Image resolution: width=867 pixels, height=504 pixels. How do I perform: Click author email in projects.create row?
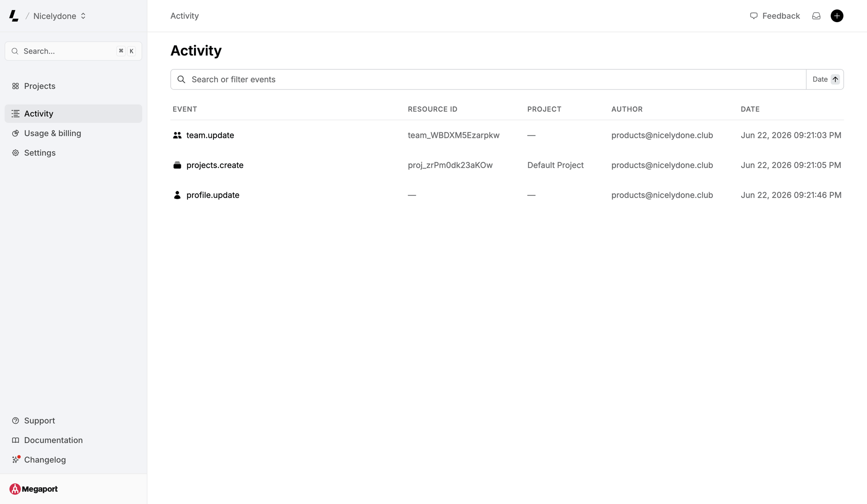[x=662, y=165]
